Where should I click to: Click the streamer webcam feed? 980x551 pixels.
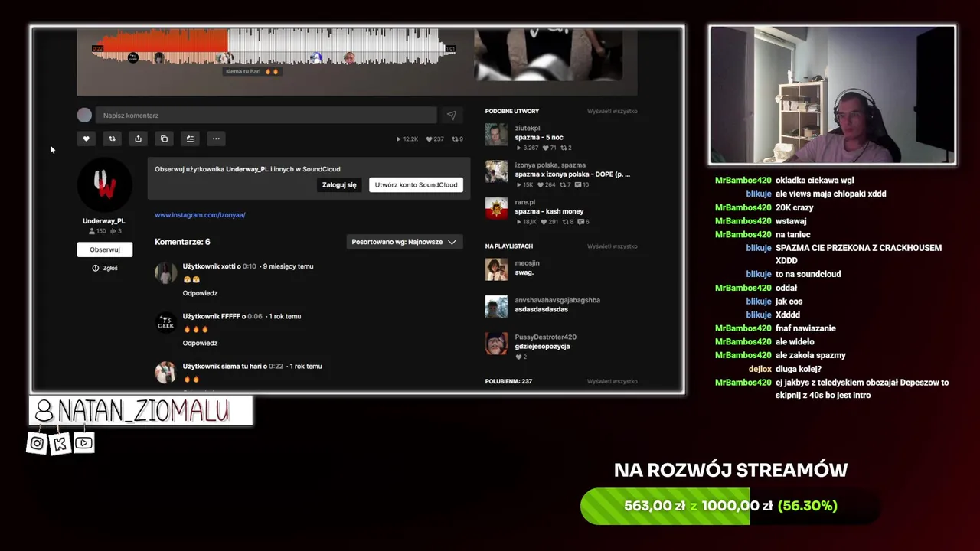click(x=832, y=95)
